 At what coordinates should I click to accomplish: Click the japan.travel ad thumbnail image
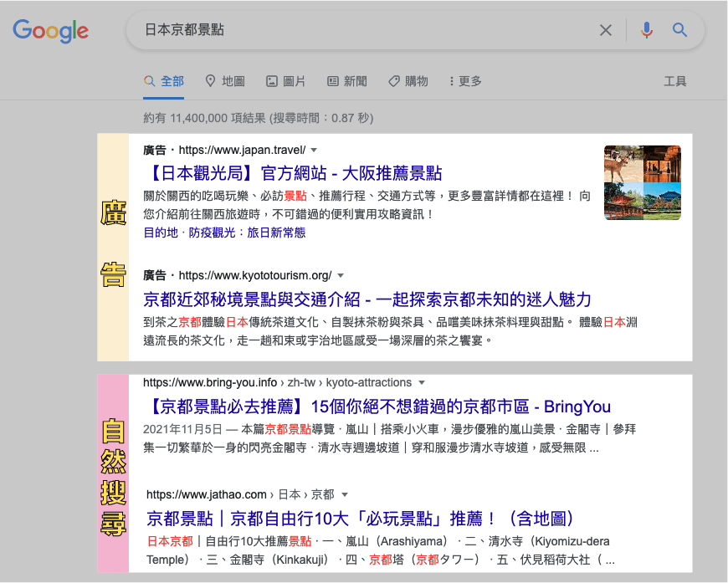[643, 183]
